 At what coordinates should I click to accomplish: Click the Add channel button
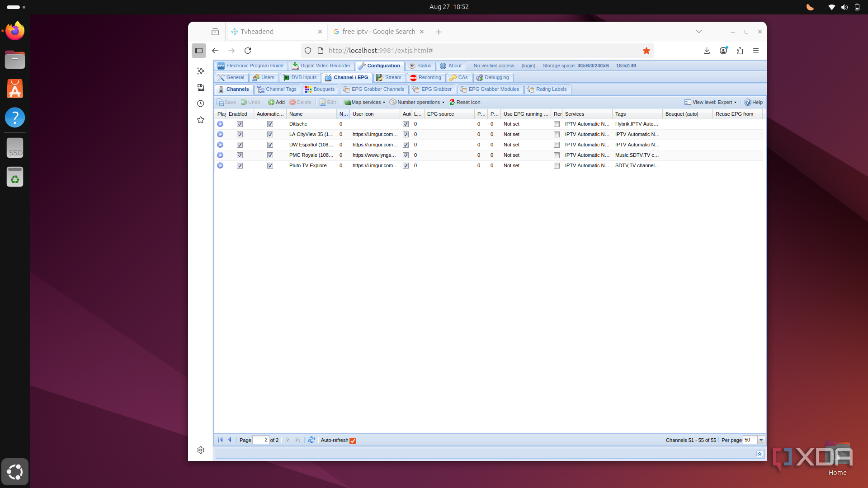276,102
